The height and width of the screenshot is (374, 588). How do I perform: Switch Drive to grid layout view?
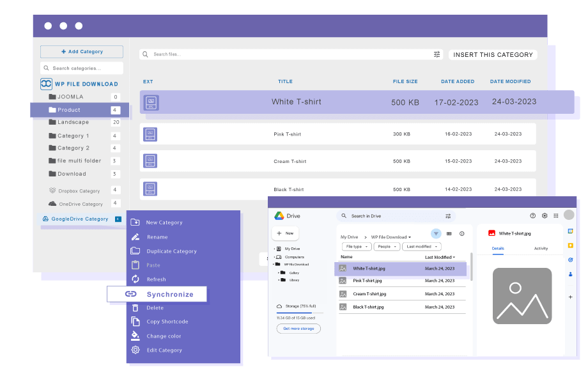pos(449,234)
